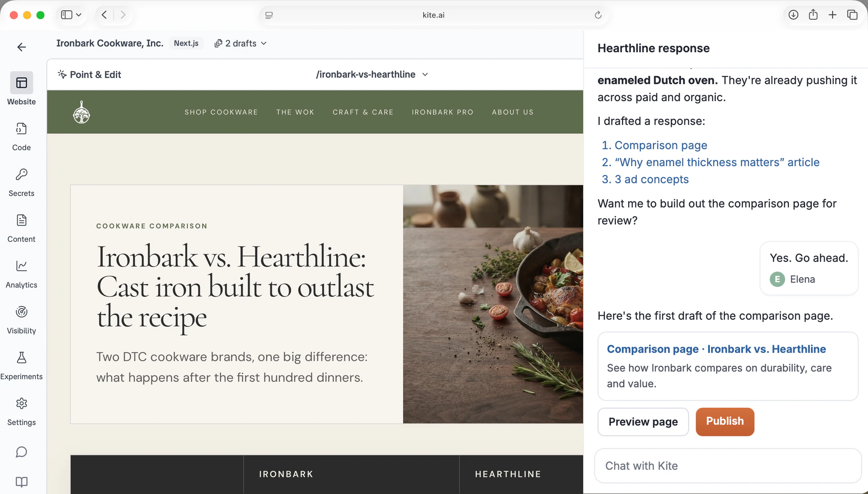Activate Point & Edit mode

(x=89, y=75)
